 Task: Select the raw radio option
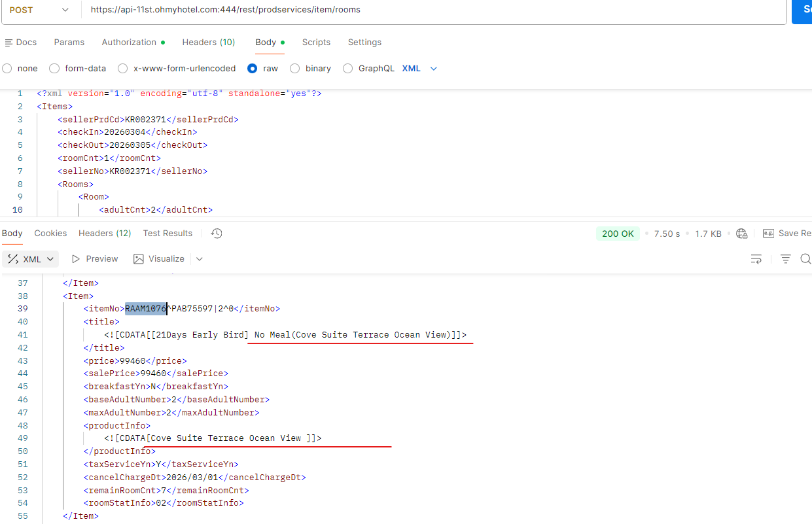coord(262,68)
